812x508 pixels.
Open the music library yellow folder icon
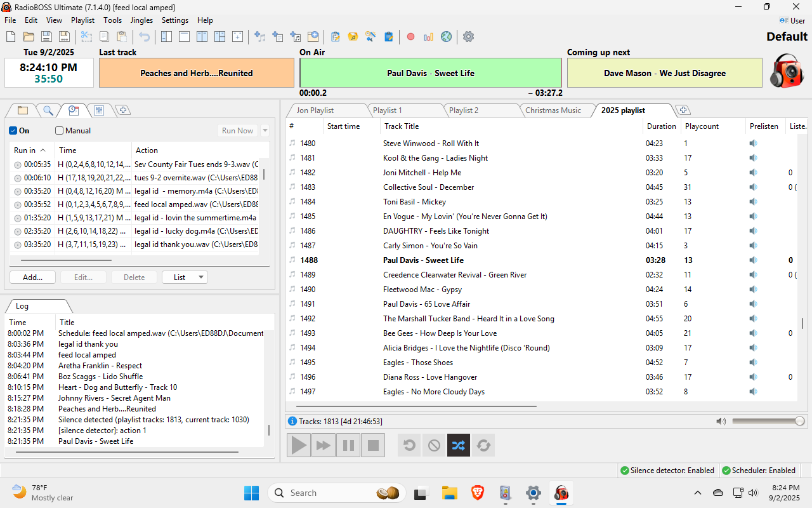click(353, 37)
